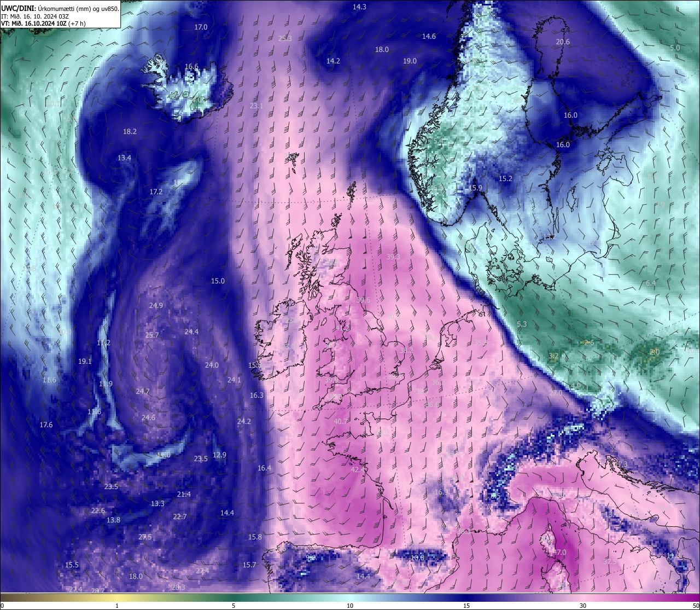The height and width of the screenshot is (610, 700).
Task: Click the 15.2 value over Sweden
Action: pyautogui.click(x=505, y=178)
